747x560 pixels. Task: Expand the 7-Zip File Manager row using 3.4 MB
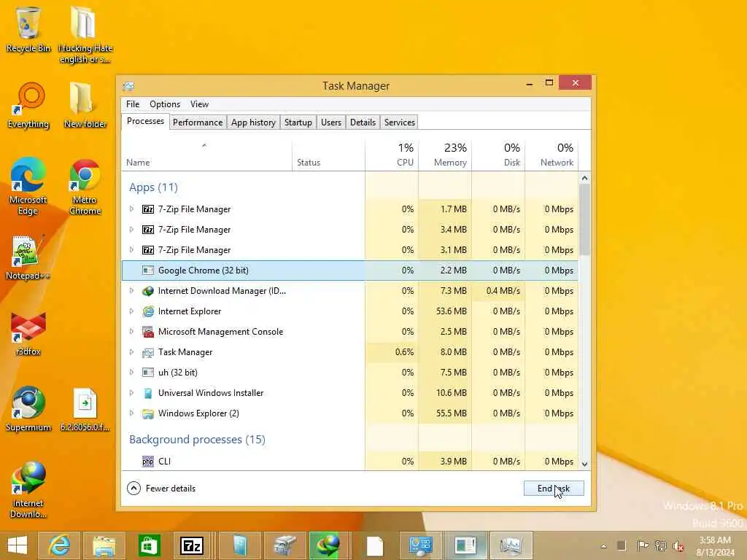pyautogui.click(x=131, y=230)
